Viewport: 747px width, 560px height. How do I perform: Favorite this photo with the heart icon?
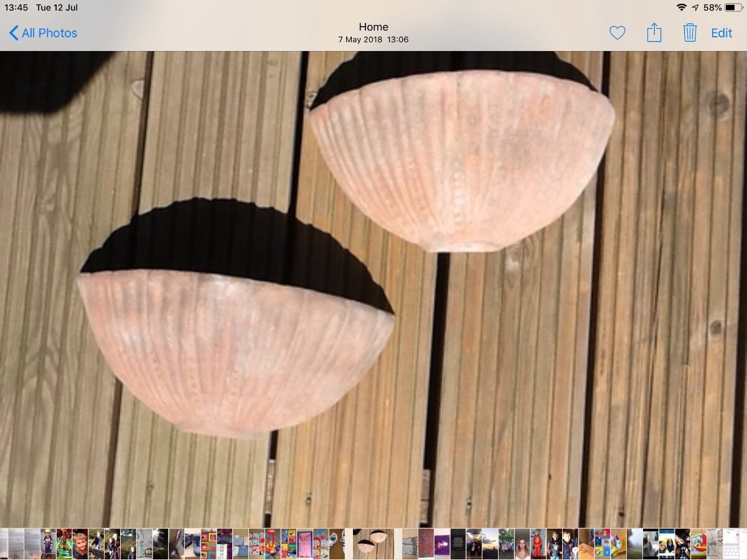(617, 33)
